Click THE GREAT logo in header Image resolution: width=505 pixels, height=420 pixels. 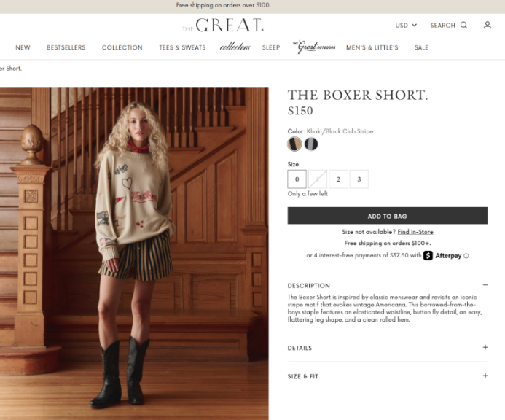pyautogui.click(x=223, y=25)
